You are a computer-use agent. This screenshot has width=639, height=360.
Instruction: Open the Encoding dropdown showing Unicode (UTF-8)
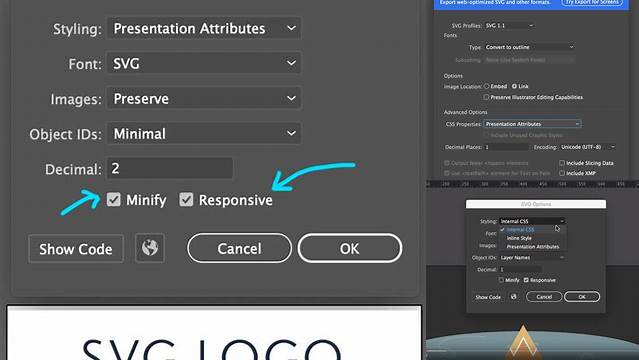tap(587, 147)
